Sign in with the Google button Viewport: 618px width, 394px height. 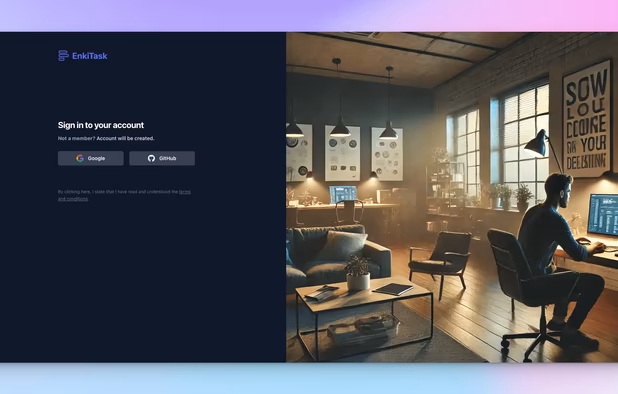tap(91, 158)
